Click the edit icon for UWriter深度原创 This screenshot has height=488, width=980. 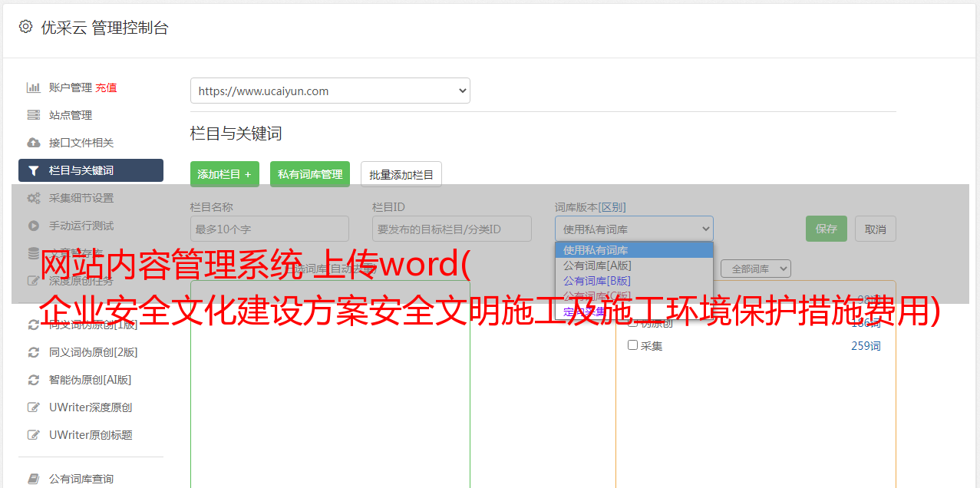34,407
